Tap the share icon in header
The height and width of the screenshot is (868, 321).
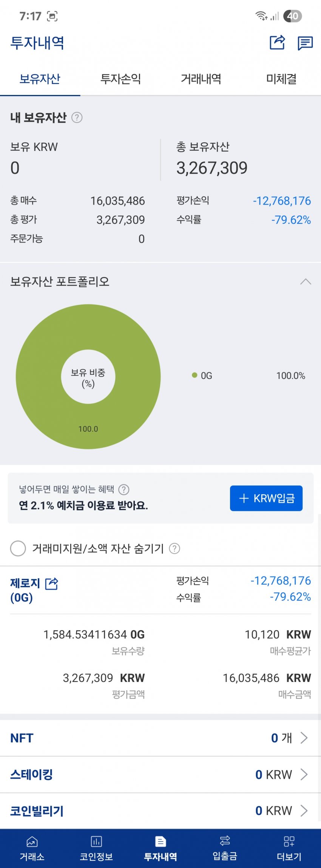click(277, 42)
